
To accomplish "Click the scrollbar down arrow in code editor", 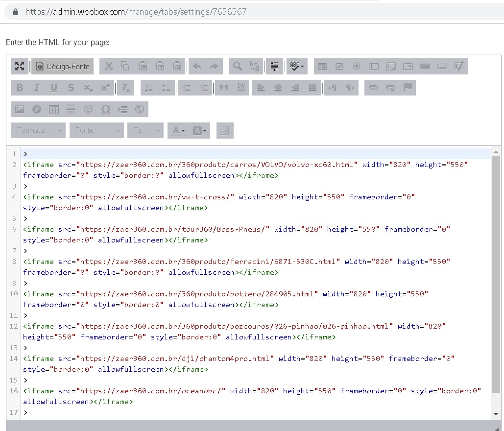I will (x=496, y=414).
